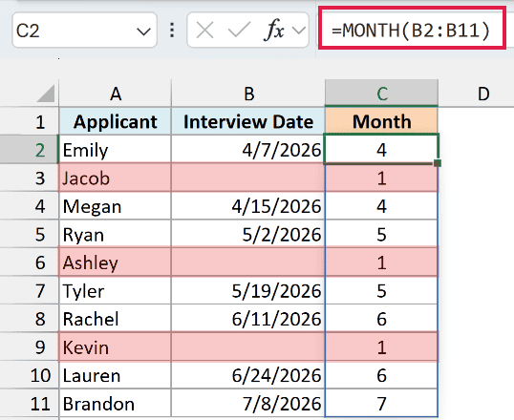This screenshot has height=420, width=514.
Task: Select the date cell 5/19/2026
Action: pos(248,290)
